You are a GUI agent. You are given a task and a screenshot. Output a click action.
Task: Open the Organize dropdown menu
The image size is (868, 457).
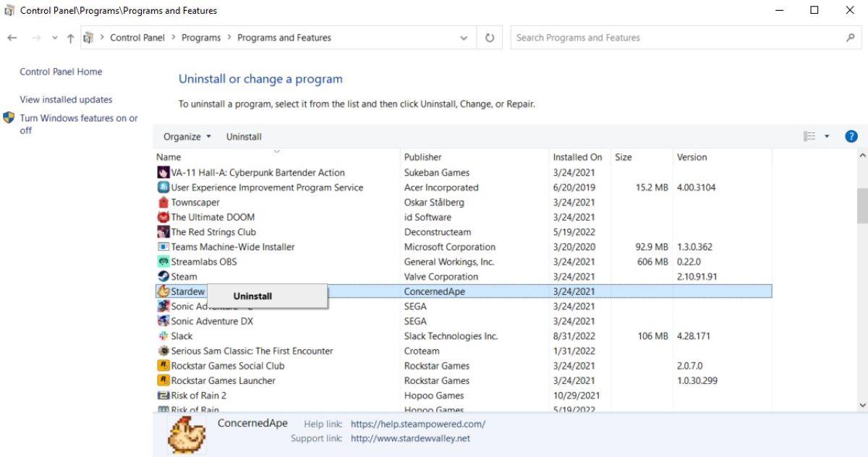[186, 136]
